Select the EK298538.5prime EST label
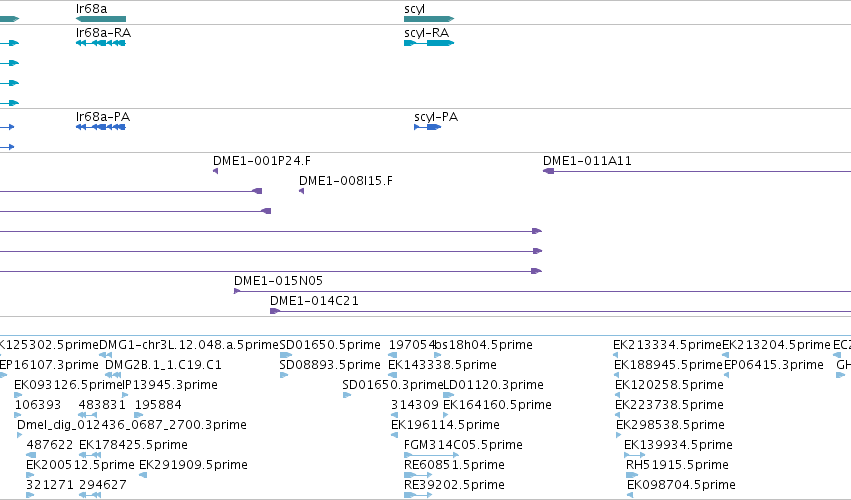Screen dimensions: 851x500 (670, 425)
